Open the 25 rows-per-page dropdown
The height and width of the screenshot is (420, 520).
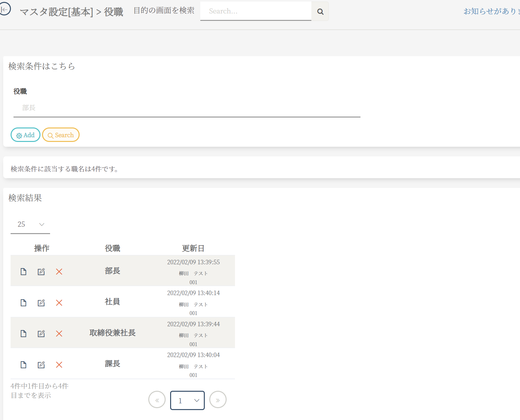pos(30,224)
